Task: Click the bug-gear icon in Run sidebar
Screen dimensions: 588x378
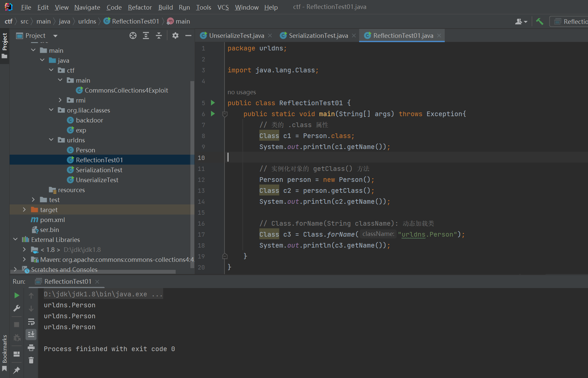Action: pyautogui.click(x=17, y=338)
